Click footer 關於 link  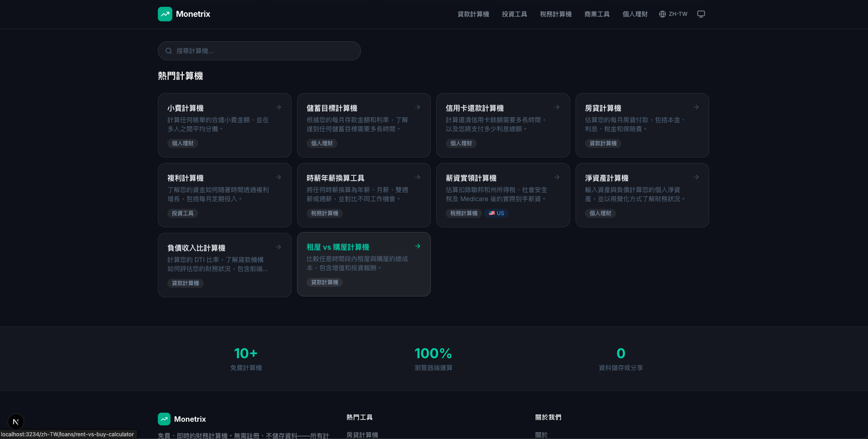[541, 435]
